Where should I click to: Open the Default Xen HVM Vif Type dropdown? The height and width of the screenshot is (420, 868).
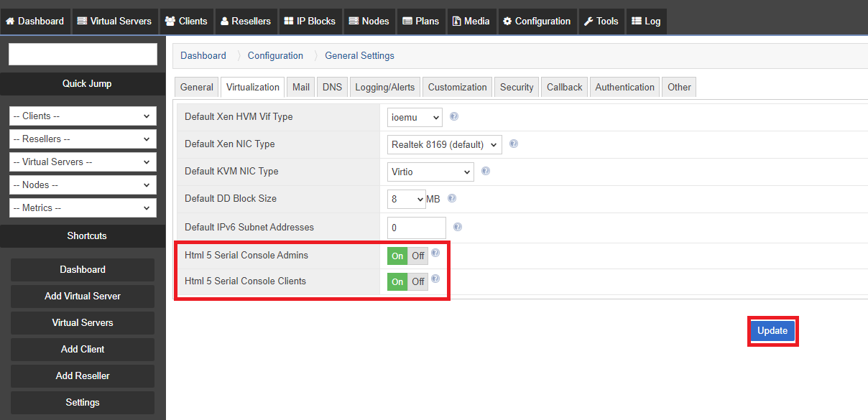coord(415,117)
